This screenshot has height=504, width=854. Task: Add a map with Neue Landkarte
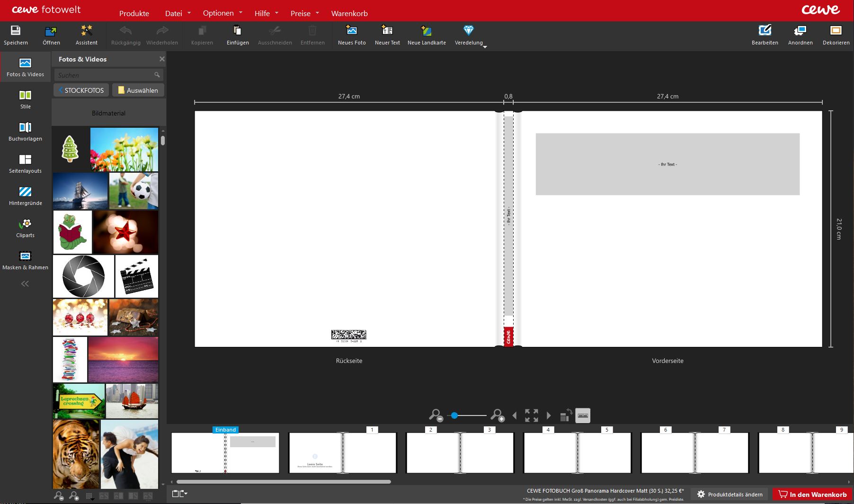pos(427,31)
